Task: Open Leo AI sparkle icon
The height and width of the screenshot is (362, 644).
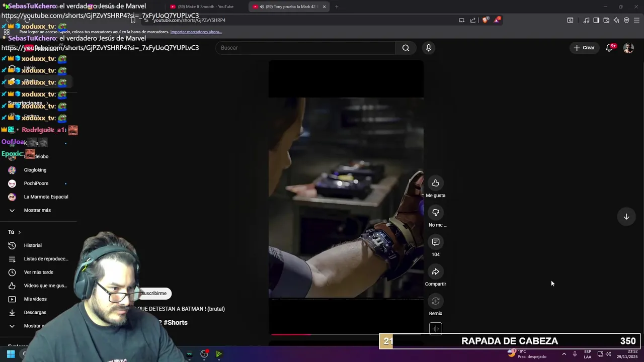Action: tap(616, 20)
